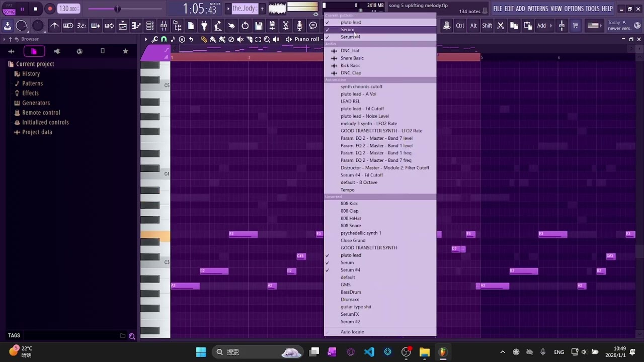Select the piano roll draw pencil tool
644x362 pixels.
204,39
